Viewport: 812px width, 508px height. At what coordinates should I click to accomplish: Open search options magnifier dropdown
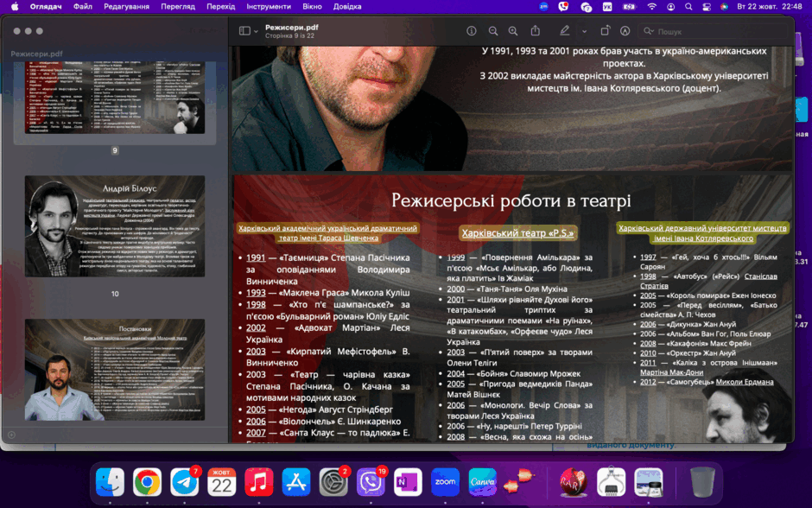point(649,32)
